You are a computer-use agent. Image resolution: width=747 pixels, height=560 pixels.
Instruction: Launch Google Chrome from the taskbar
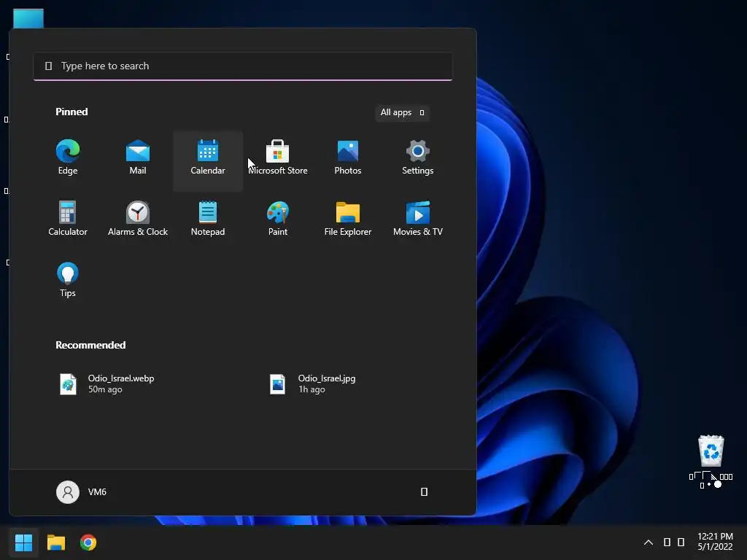pos(88,542)
